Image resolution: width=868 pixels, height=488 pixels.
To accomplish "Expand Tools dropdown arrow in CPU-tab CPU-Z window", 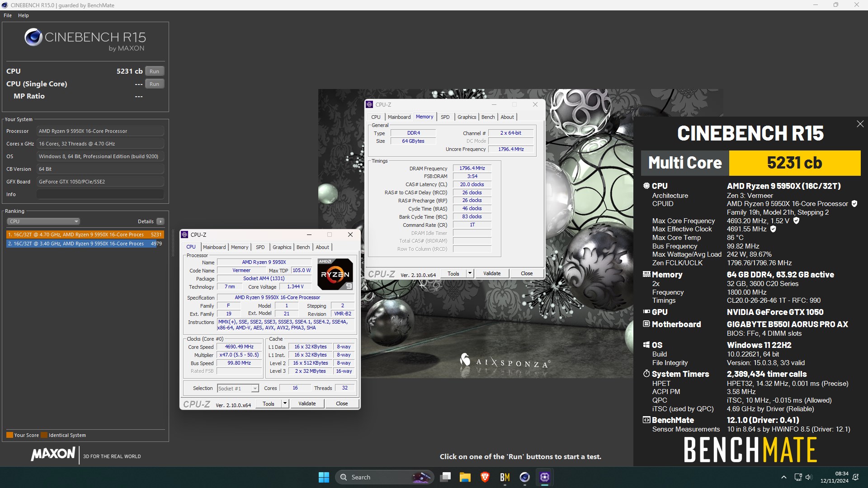I will tap(285, 404).
